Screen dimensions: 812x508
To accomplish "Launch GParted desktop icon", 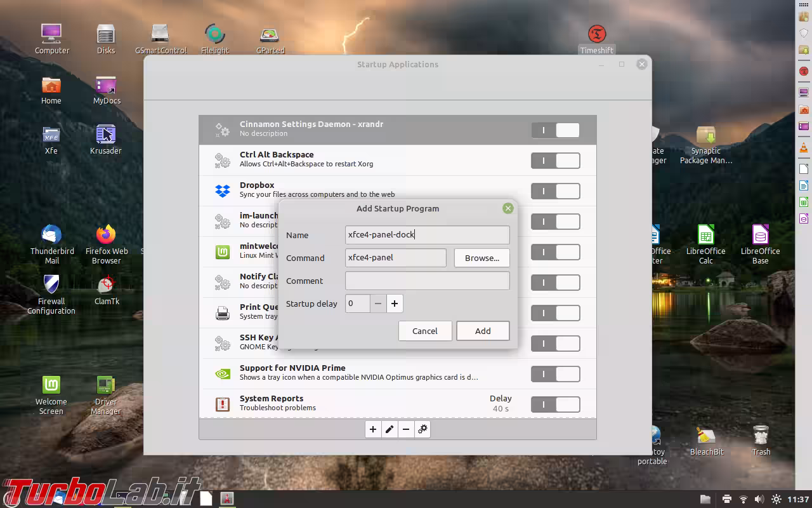I will (270, 36).
